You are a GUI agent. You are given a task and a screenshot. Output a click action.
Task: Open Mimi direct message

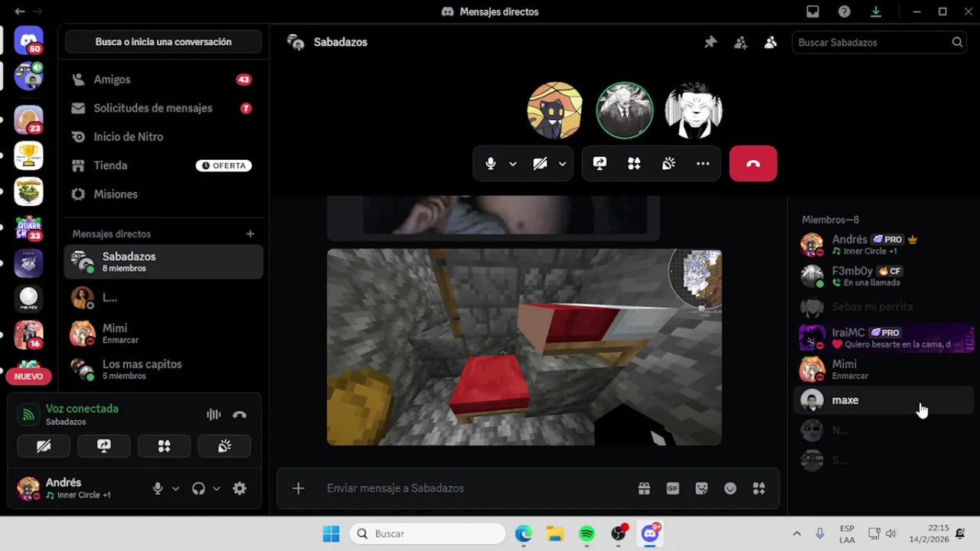click(163, 334)
